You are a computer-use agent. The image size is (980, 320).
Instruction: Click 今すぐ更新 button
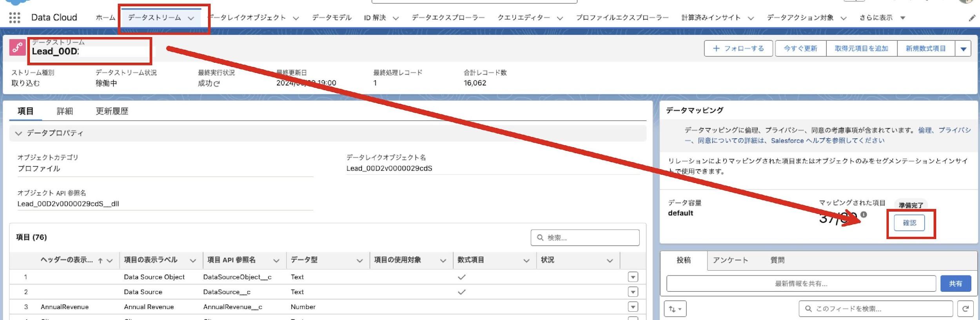[800, 49]
